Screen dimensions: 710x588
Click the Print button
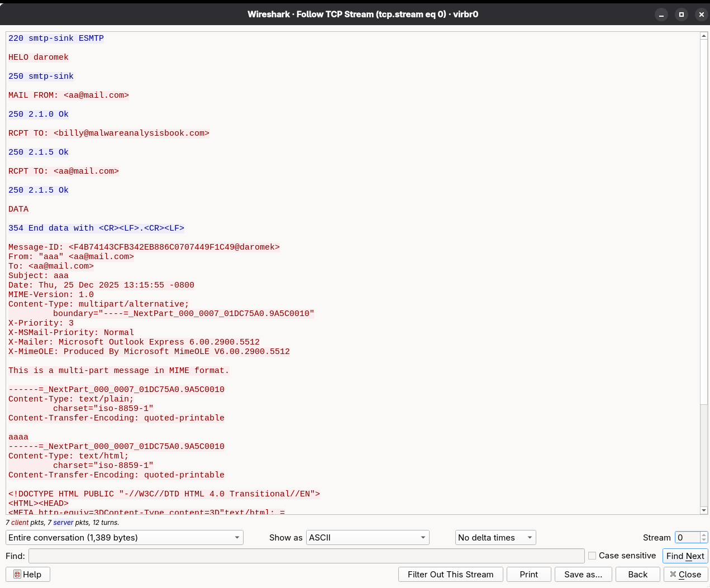(528, 574)
